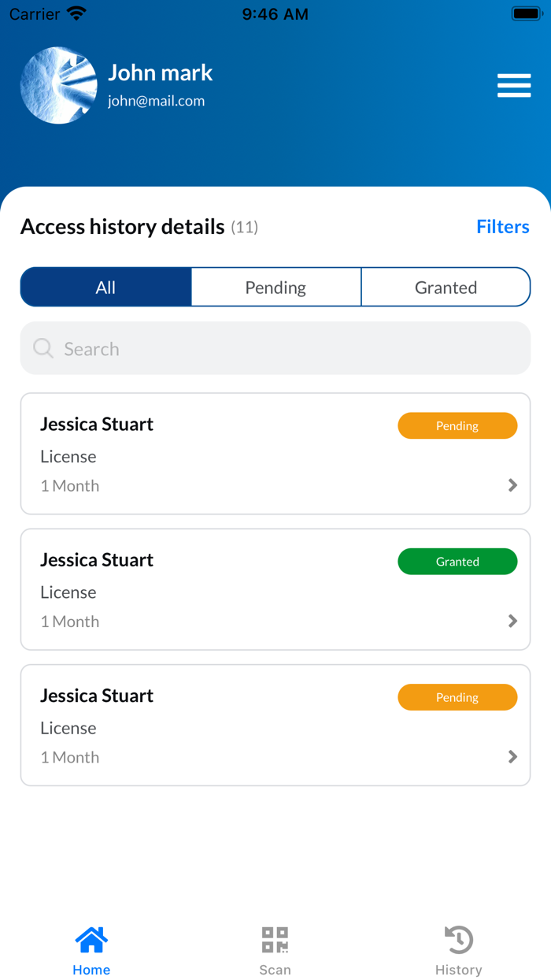Open the Filters link
The height and width of the screenshot is (980, 551).
tap(502, 227)
